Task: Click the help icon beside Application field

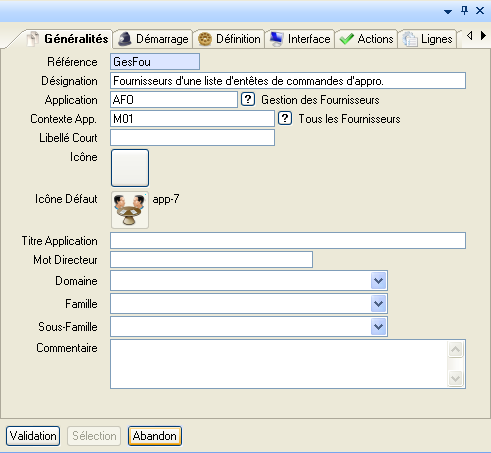Action: [x=248, y=99]
